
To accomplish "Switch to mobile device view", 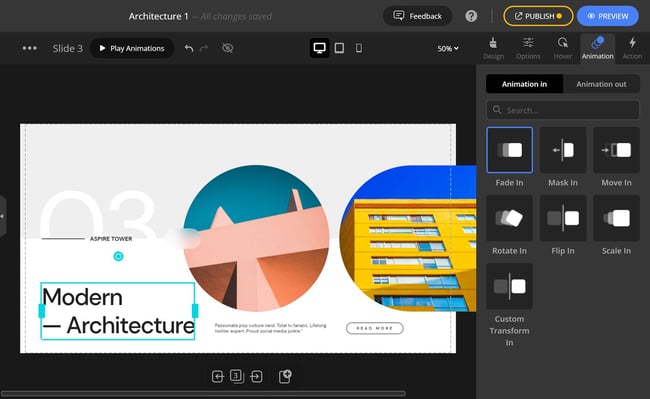I will pyautogui.click(x=359, y=48).
